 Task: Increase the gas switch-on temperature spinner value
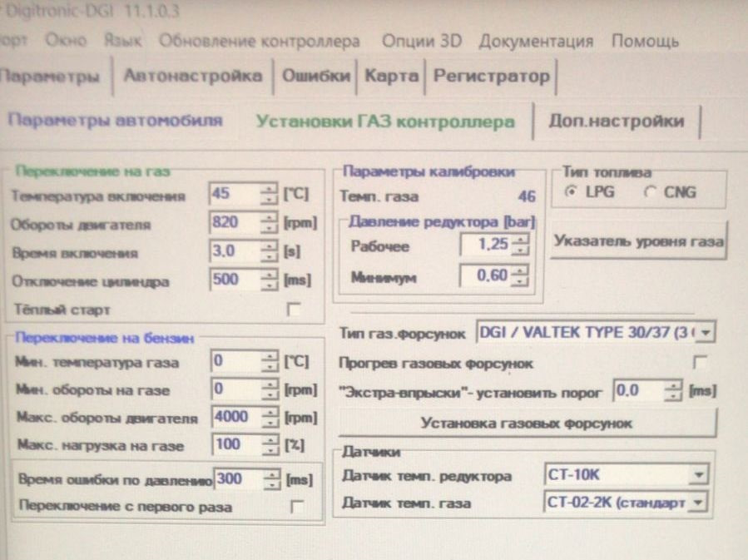click(x=269, y=191)
